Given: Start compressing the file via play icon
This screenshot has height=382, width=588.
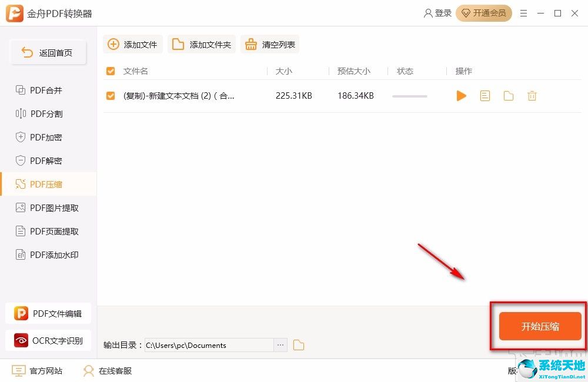Looking at the screenshot, I should (x=461, y=96).
